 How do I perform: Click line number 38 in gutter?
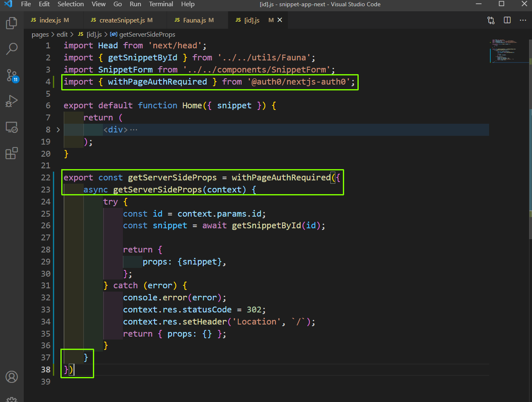coord(46,370)
